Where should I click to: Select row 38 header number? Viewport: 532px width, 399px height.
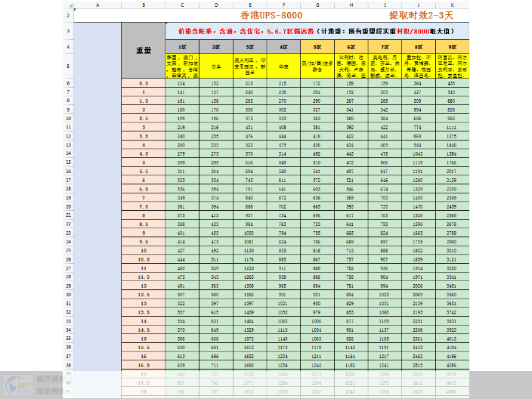click(68, 365)
